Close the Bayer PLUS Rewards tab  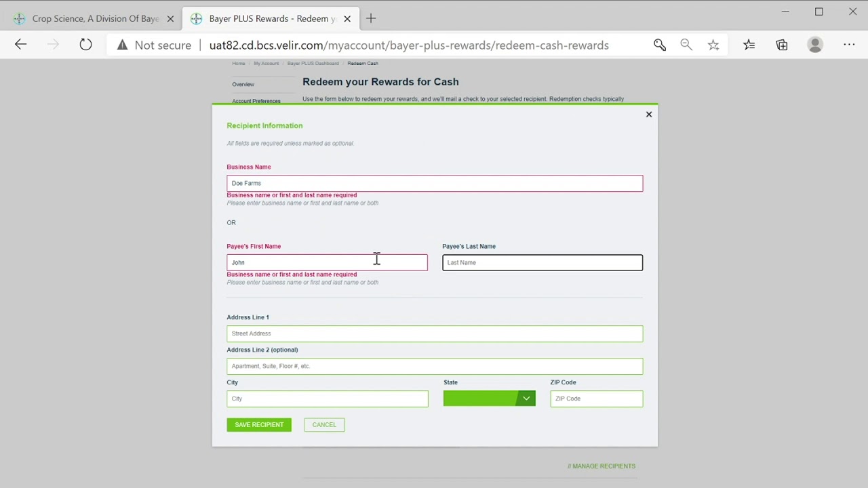pyautogui.click(x=347, y=18)
